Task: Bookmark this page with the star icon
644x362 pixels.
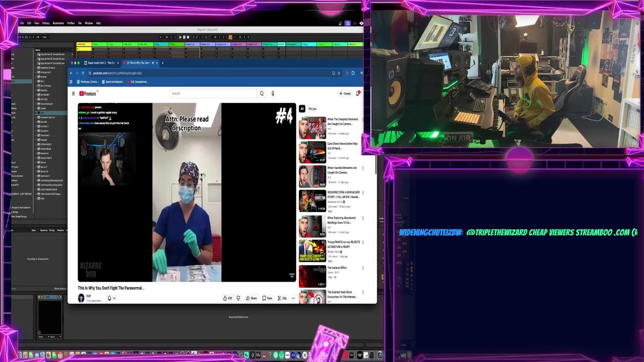Action: (x=339, y=73)
